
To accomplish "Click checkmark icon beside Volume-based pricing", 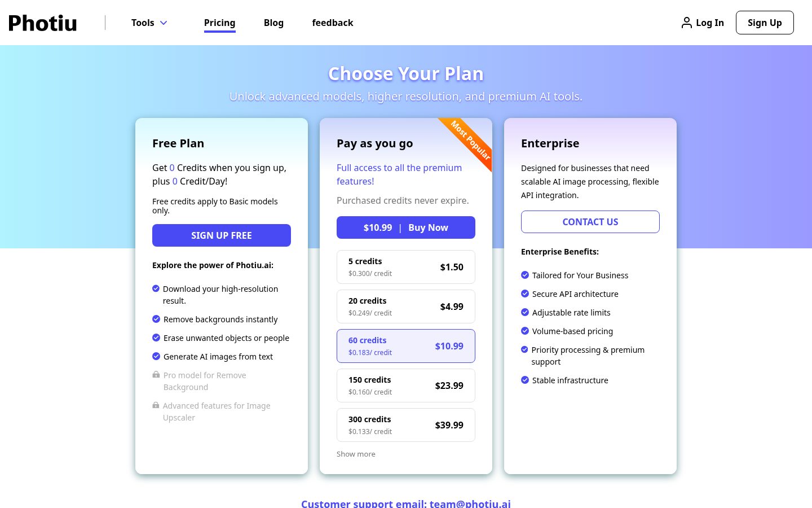I will tap(525, 331).
